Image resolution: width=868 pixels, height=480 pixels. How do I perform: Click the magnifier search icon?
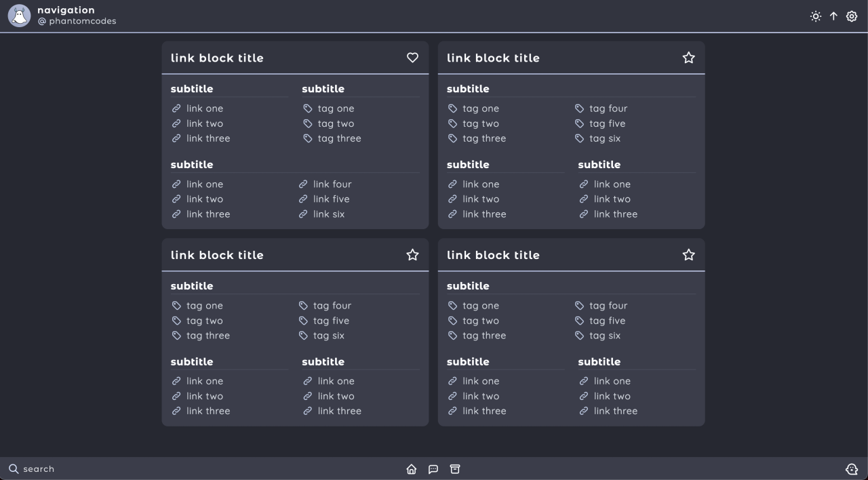click(x=14, y=469)
